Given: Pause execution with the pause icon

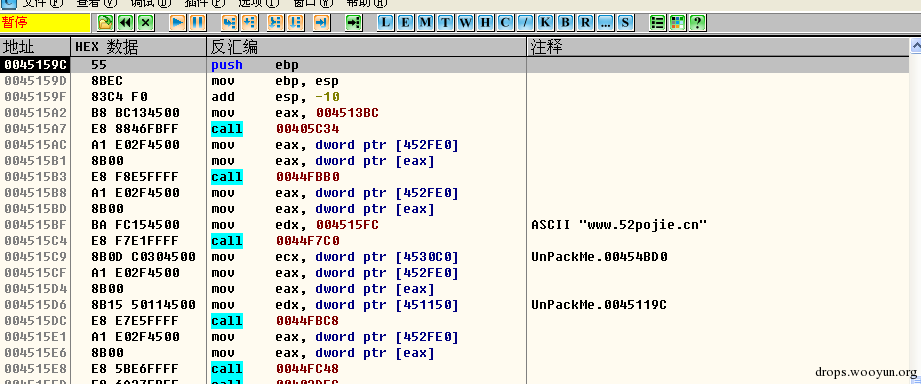Looking at the screenshot, I should click(x=197, y=23).
